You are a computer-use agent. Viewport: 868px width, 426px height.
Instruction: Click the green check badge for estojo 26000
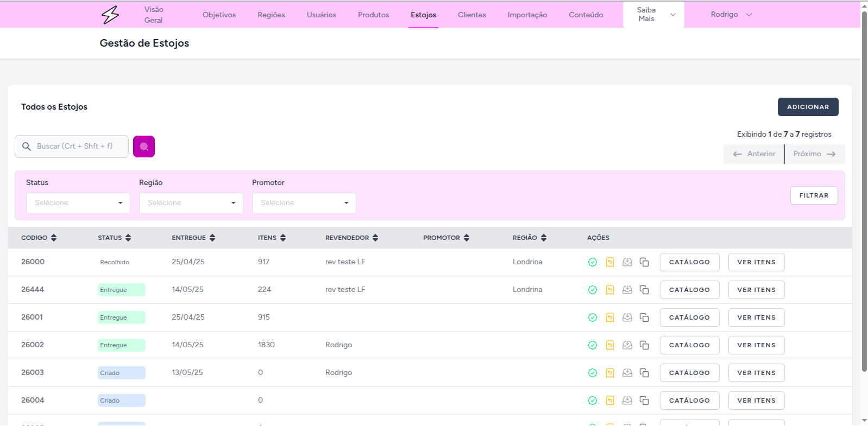[593, 262]
